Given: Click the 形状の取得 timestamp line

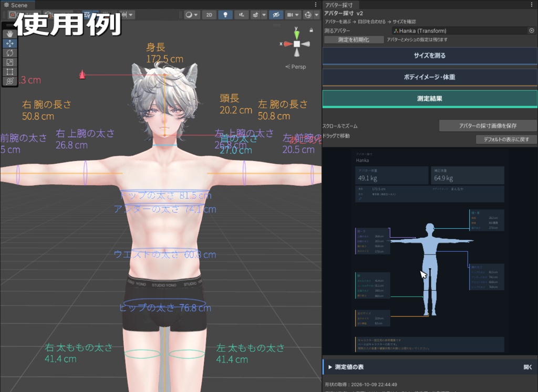Looking at the screenshot, I should pos(360,385).
